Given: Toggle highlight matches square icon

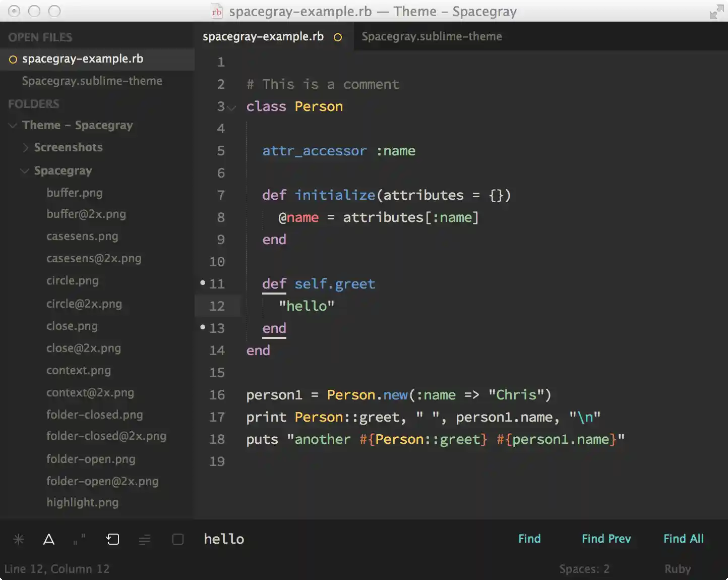Looking at the screenshot, I should coord(177,539).
